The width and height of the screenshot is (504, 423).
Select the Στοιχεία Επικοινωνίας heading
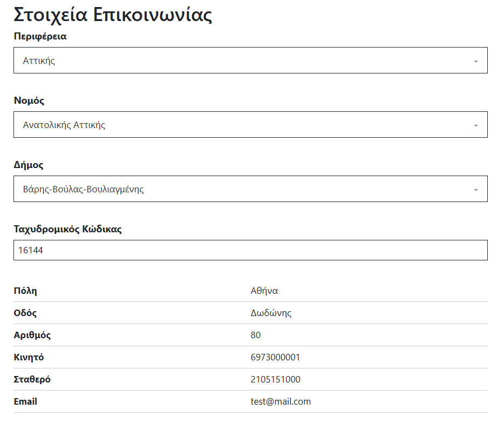pos(112,15)
